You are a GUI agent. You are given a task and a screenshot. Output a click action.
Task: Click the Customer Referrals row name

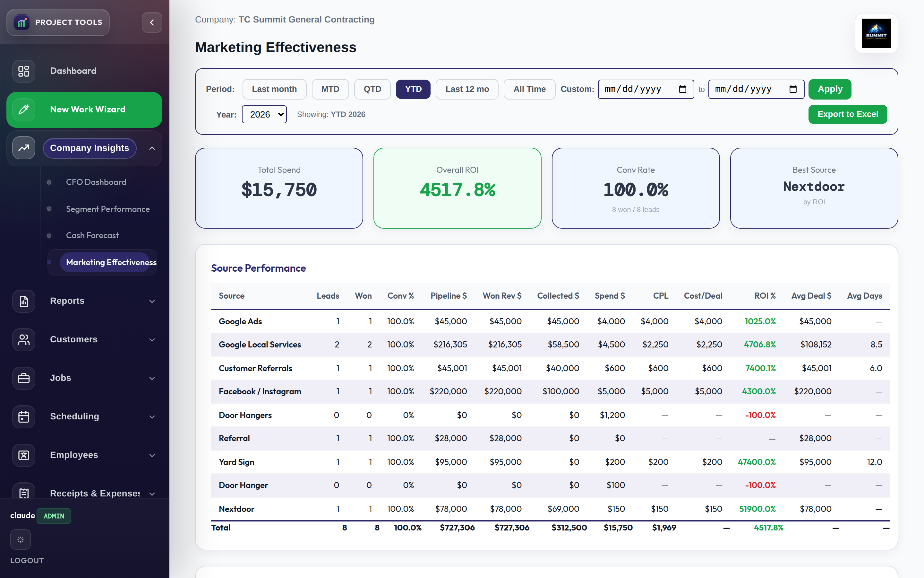coord(255,369)
